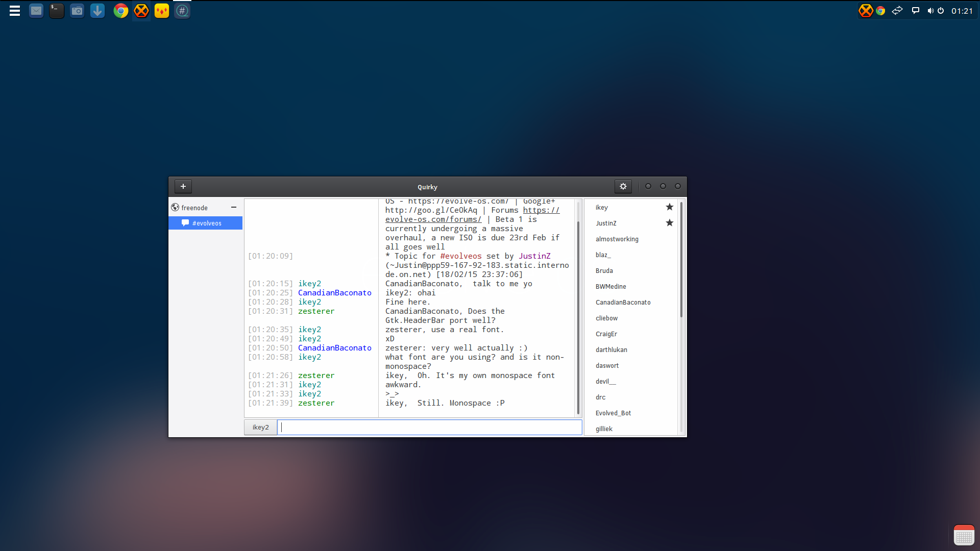
Task: Select user drc in nick list
Action: (630, 397)
